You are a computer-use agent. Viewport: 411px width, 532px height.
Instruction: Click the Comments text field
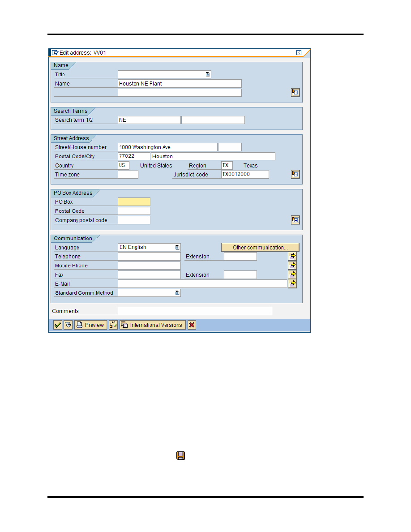[194, 311]
